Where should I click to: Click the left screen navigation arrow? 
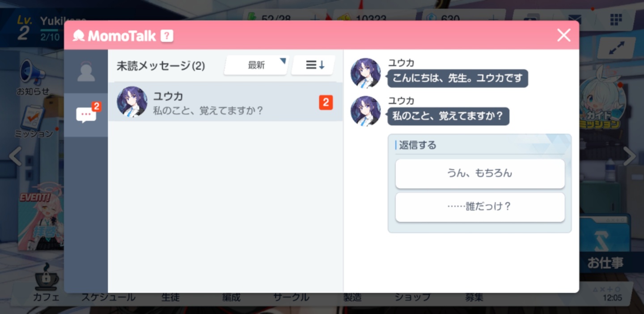(15, 156)
